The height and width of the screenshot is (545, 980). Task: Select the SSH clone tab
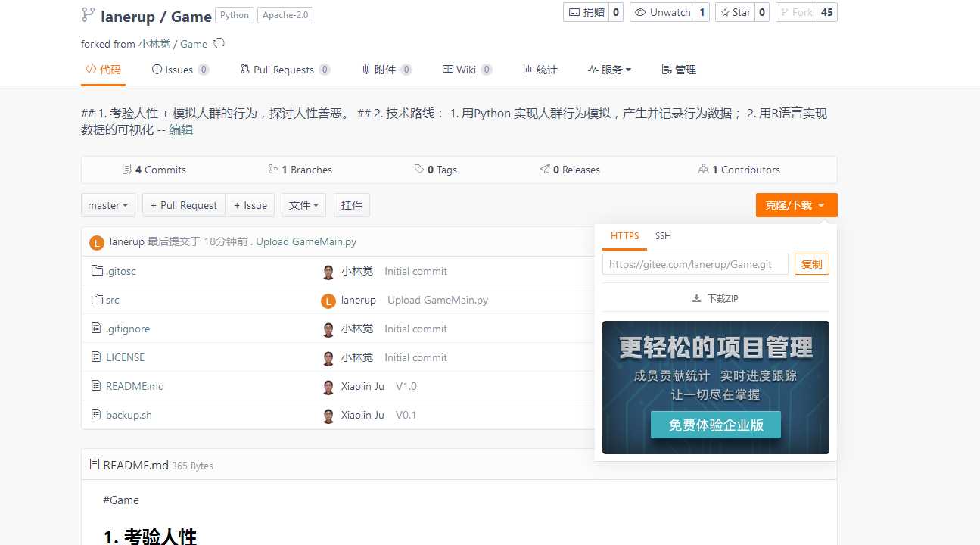point(664,236)
